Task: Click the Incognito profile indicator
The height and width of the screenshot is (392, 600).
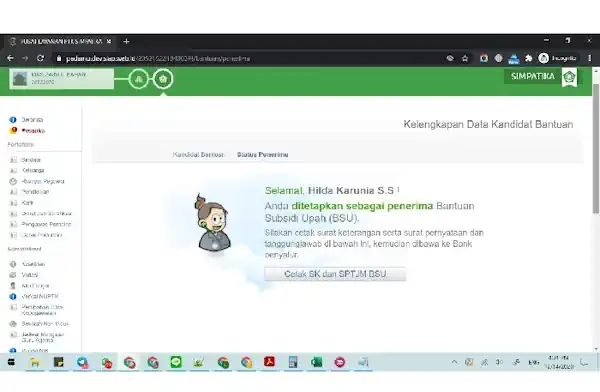Action: coord(558,58)
